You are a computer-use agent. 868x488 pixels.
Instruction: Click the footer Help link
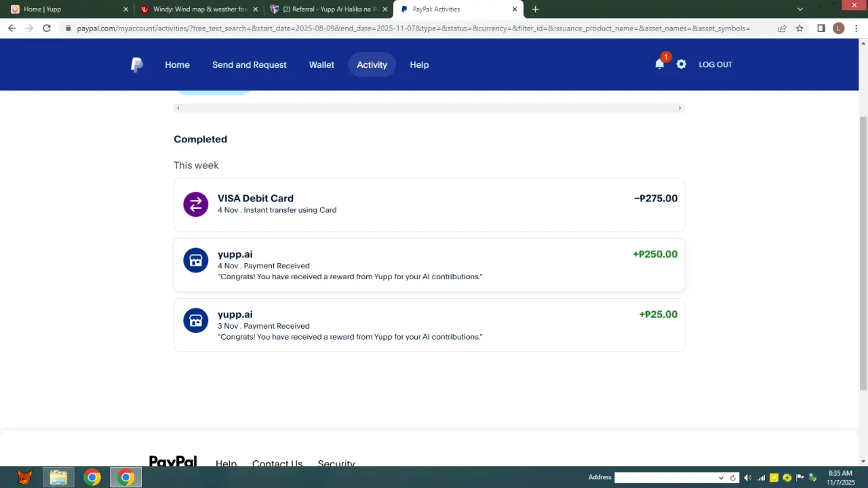[x=226, y=463]
